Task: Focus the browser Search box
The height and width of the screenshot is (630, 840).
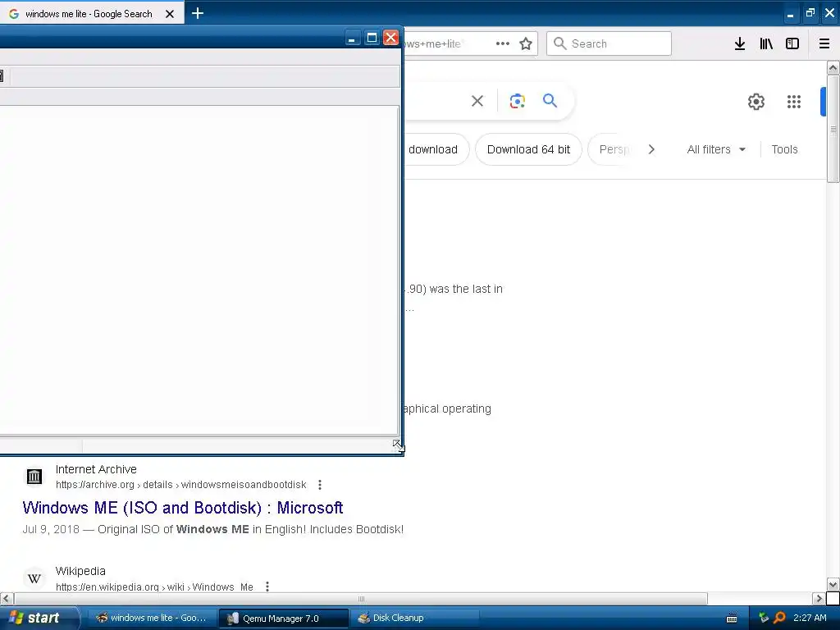Action: [609, 43]
